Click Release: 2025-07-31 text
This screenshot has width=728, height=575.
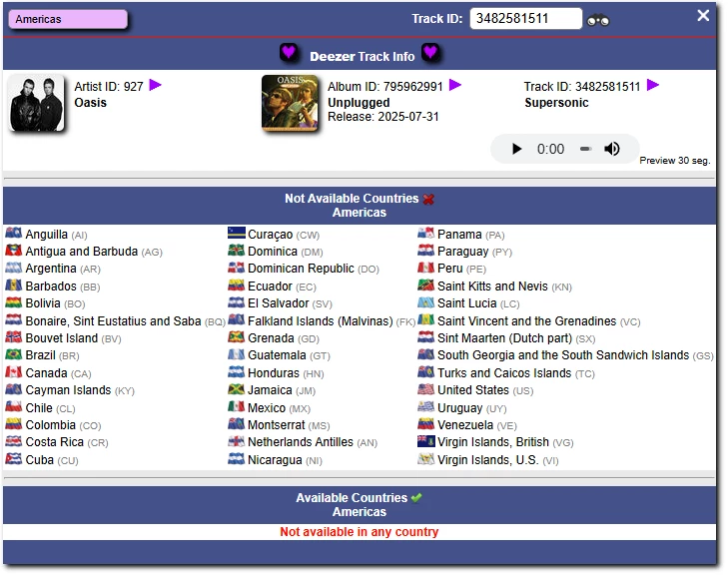[383, 117]
